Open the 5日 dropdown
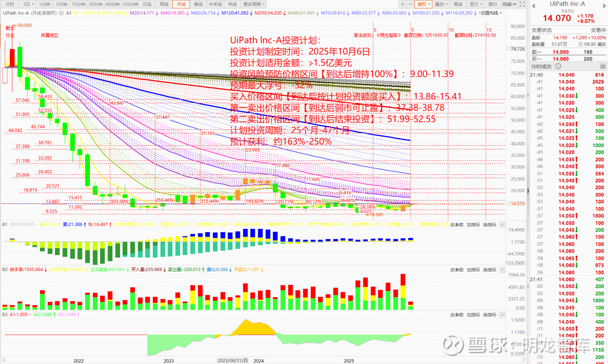Image resolution: width=608 pixels, height=364 pixels. (x=28, y=4)
